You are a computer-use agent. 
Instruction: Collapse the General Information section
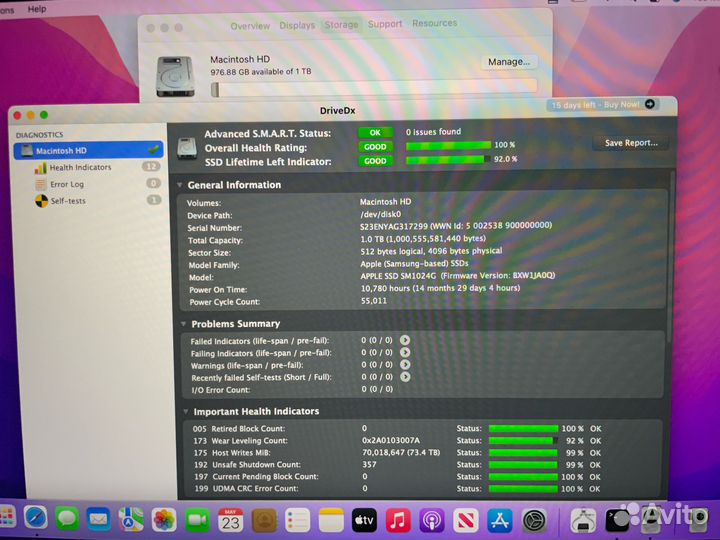coord(180,185)
